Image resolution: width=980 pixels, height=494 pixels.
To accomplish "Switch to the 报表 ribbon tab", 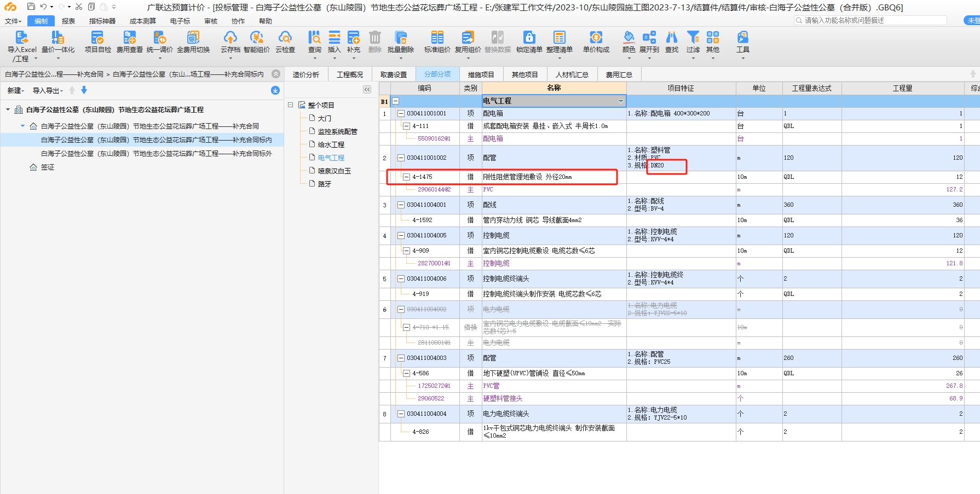I will click(68, 21).
